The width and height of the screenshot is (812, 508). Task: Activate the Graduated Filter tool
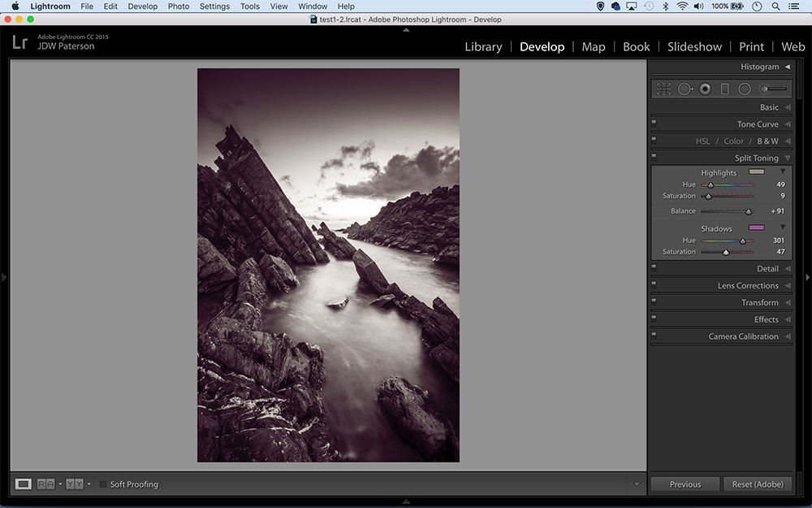pos(724,89)
